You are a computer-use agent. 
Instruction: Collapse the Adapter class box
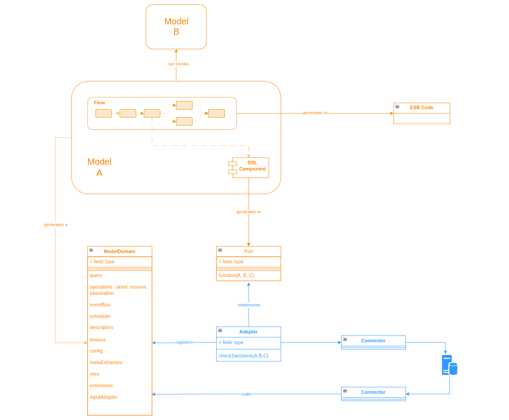pos(220,330)
